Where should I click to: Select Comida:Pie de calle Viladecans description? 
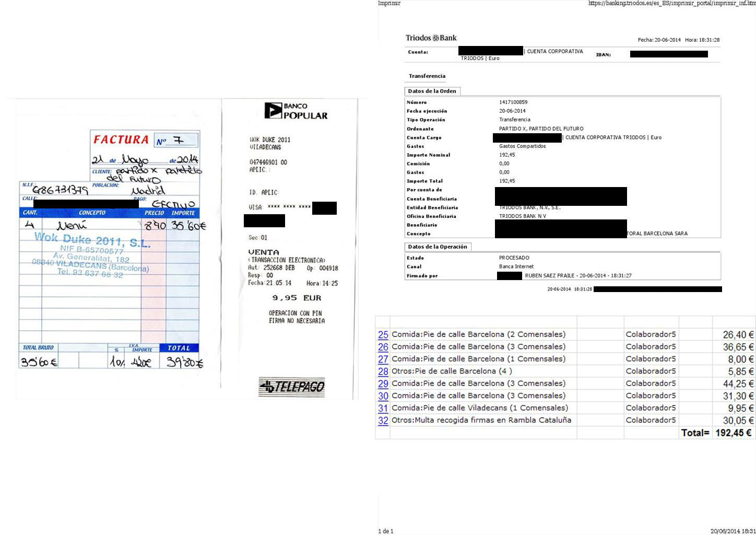point(480,408)
